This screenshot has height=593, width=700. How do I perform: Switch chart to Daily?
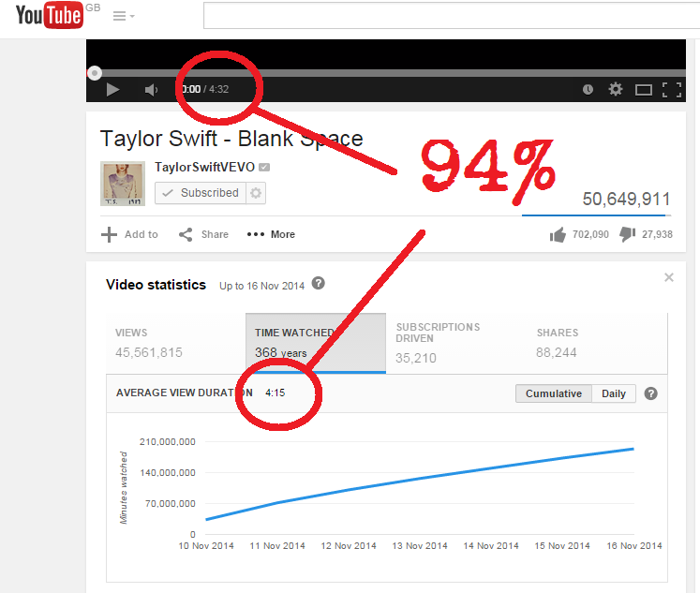(614, 393)
